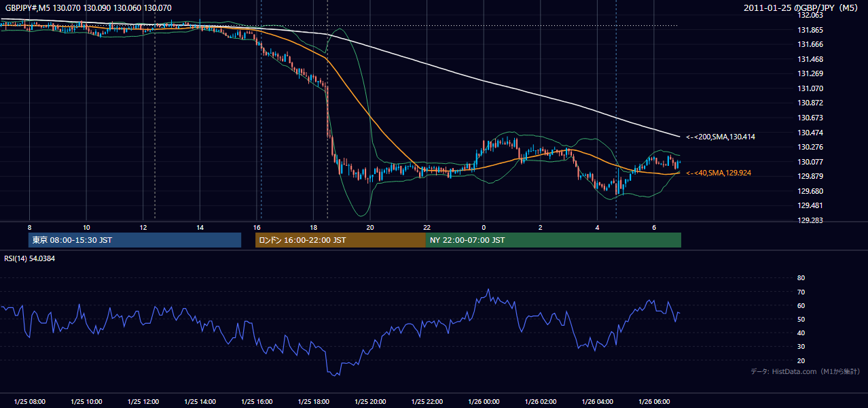The height and width of the screenshot is (408, 868).
Task: Click RSI axis level 30
Action: point(801,347)
